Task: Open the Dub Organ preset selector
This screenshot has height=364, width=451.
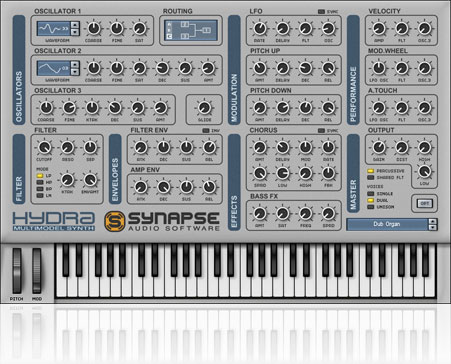Action: (387, 224)
